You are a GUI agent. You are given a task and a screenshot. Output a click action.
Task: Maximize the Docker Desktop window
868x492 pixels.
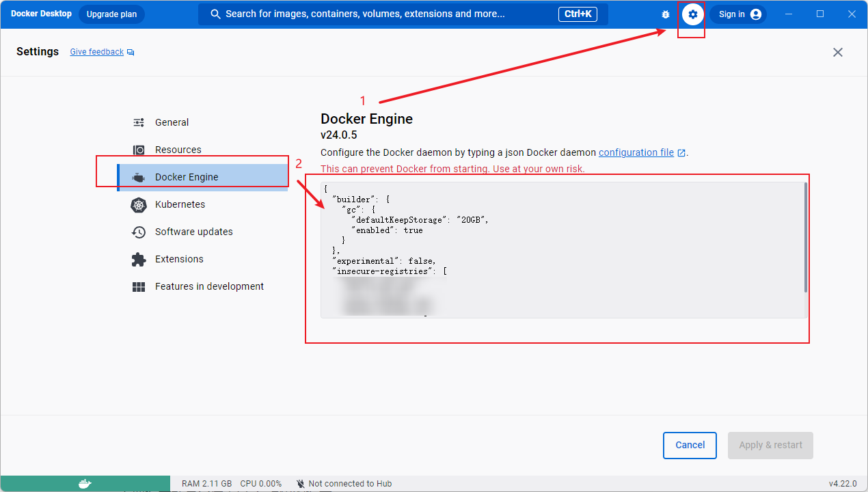(x=820, y=14)
